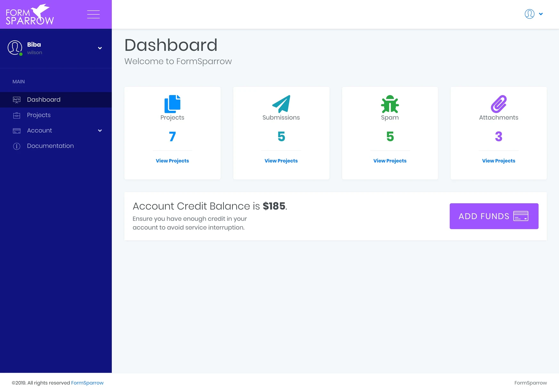This screenshot has height=392, width=559.
Task: Click the Attachments paperclip icon
Action: 499,104
